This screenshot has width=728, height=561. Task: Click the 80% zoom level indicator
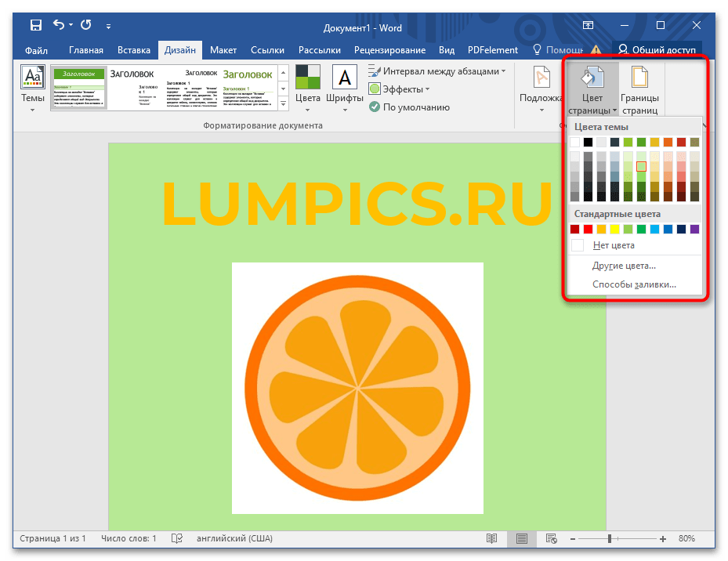pyautogui.click(x=686, y=539)
